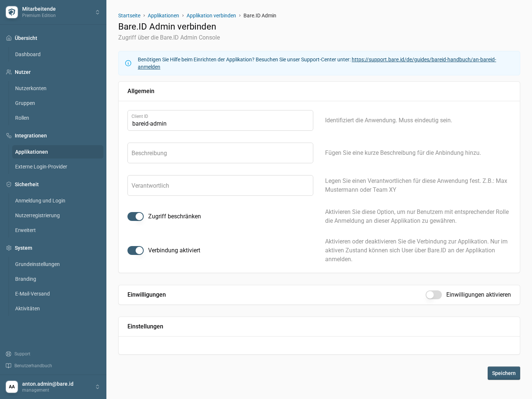Open Erweitert security settings
Screen dimensions: 532x399
58,230
